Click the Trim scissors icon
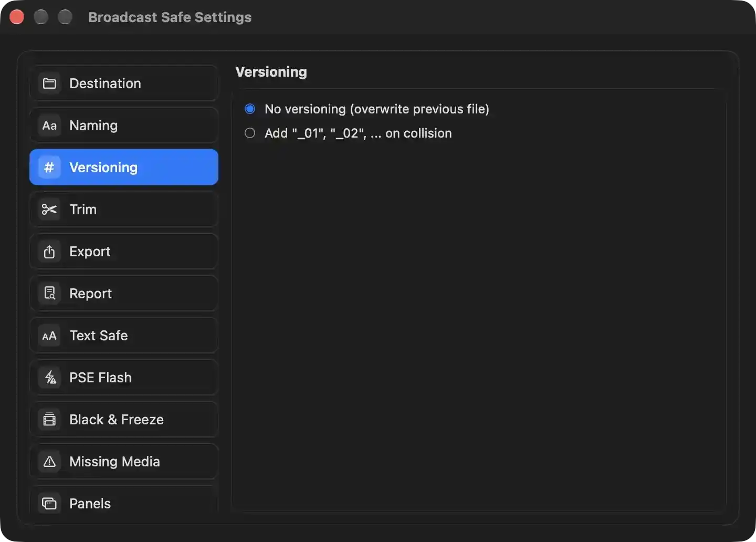 pos(49,210)
